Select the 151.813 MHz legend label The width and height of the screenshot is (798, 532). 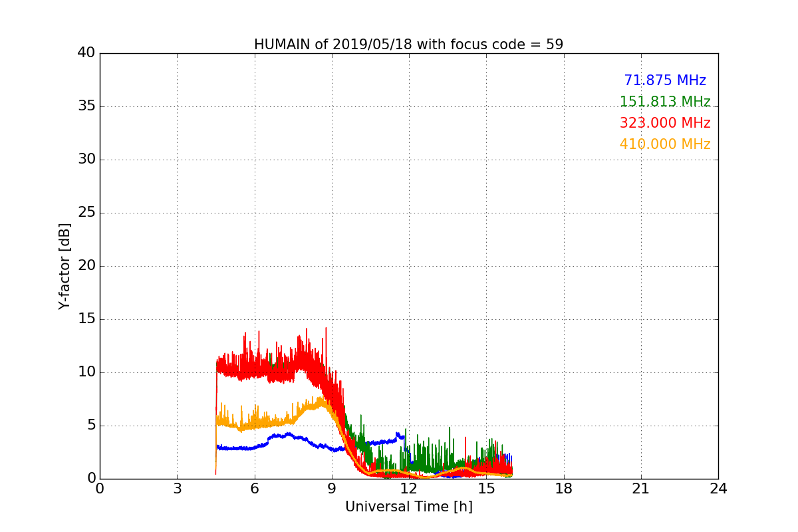tap(665, 102)
